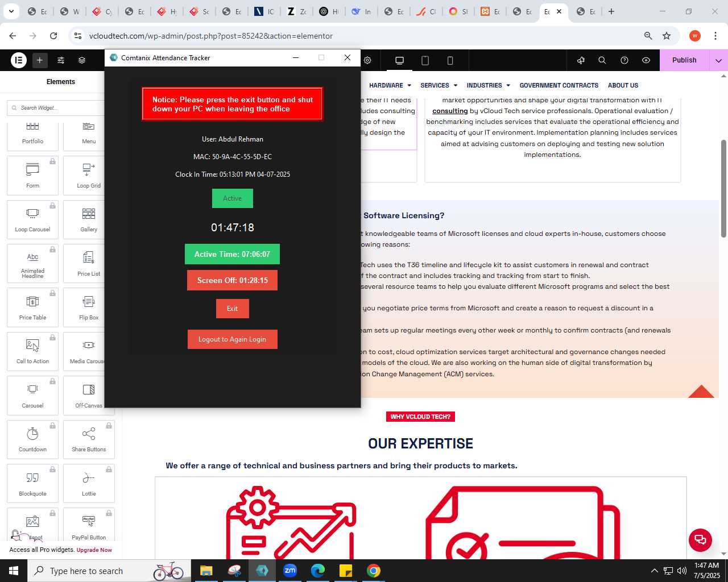
Task: Reload the current page
Action: click(x=53, y=36)
